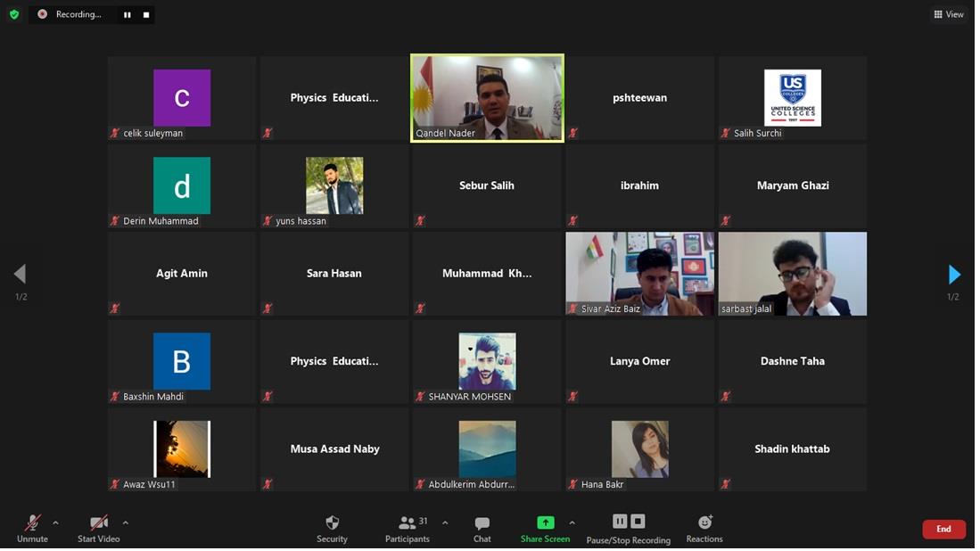980x551 pixels.
Task: Select Qandel Nader's video tile
Action: (487, 97)
